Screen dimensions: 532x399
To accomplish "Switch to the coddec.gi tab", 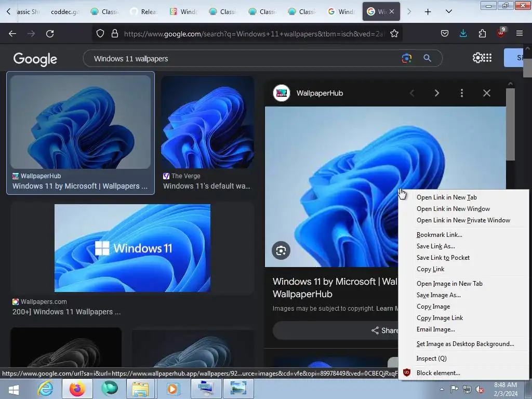I will pos(64,11).
